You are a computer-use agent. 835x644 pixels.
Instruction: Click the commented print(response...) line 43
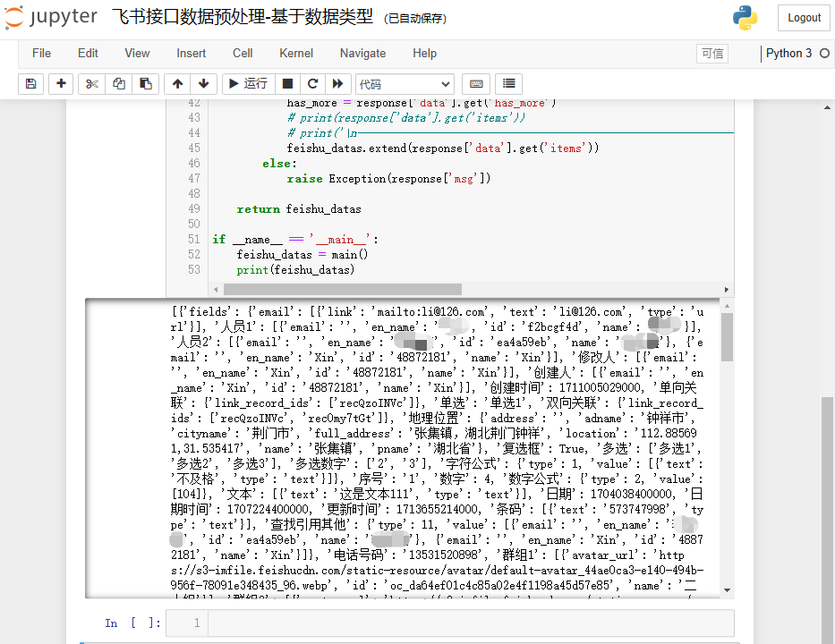point(405,118)
